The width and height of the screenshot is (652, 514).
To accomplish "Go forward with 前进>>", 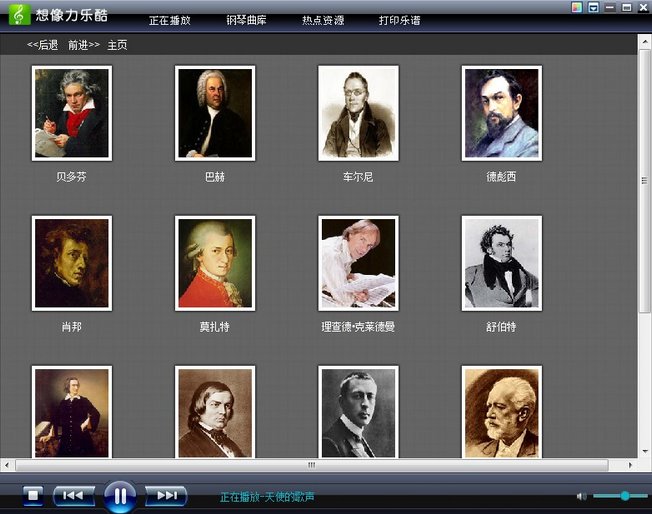I will pos(84,45).
